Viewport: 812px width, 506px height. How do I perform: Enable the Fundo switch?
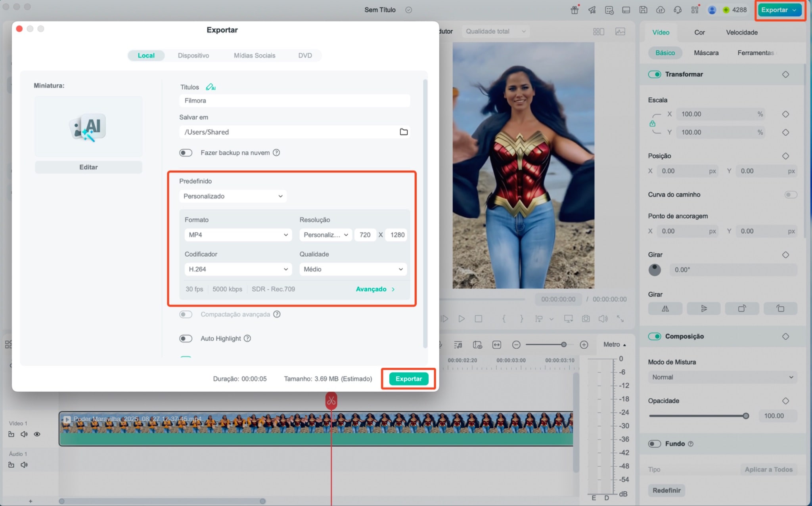point(655,444)
